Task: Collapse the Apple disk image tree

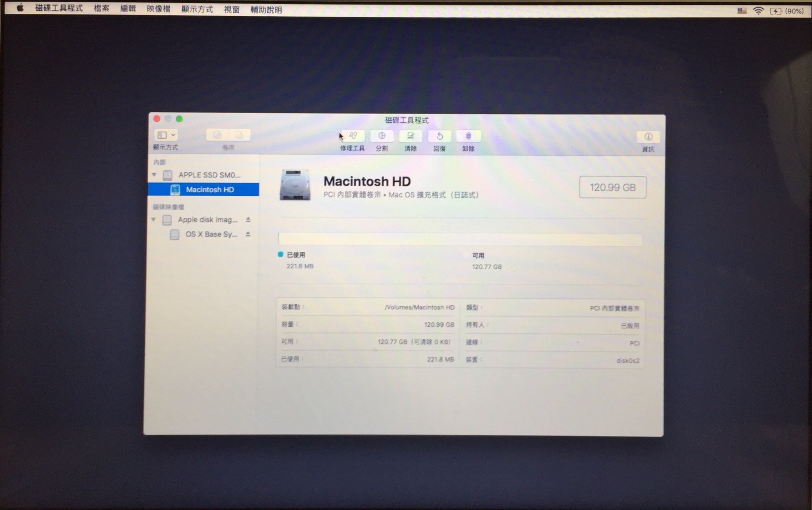Action: (x=154, y=220)
